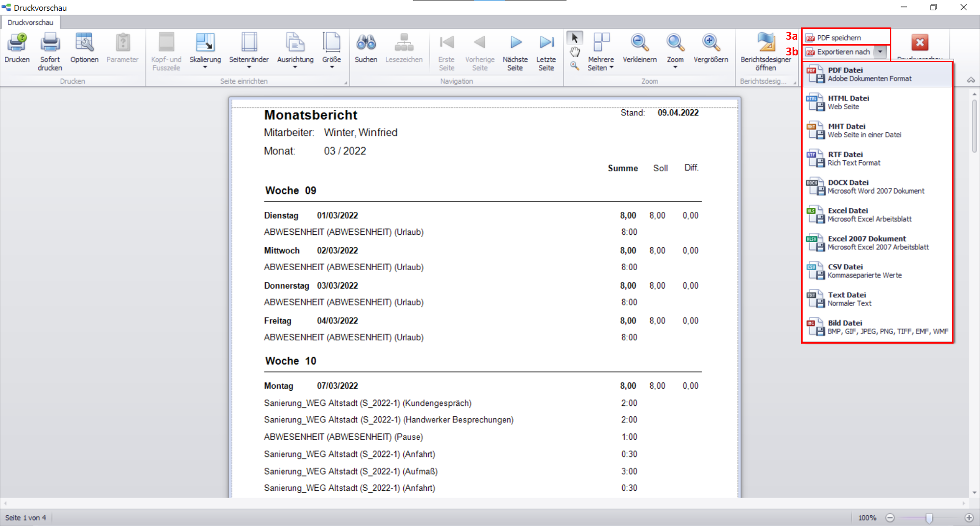Open the Berichtsdesigner
The image size is (980, 526).
[x=766, y=51]
